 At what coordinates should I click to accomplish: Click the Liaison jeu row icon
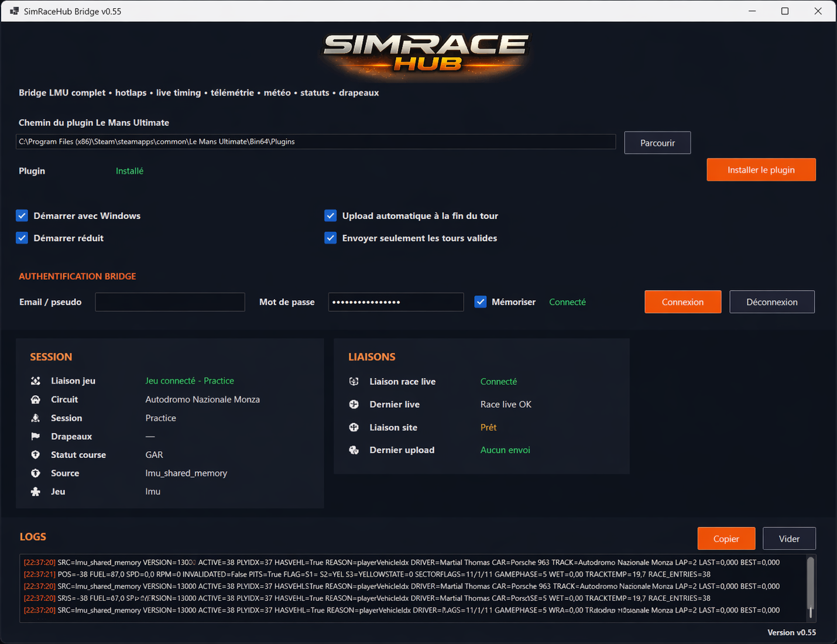36,381
